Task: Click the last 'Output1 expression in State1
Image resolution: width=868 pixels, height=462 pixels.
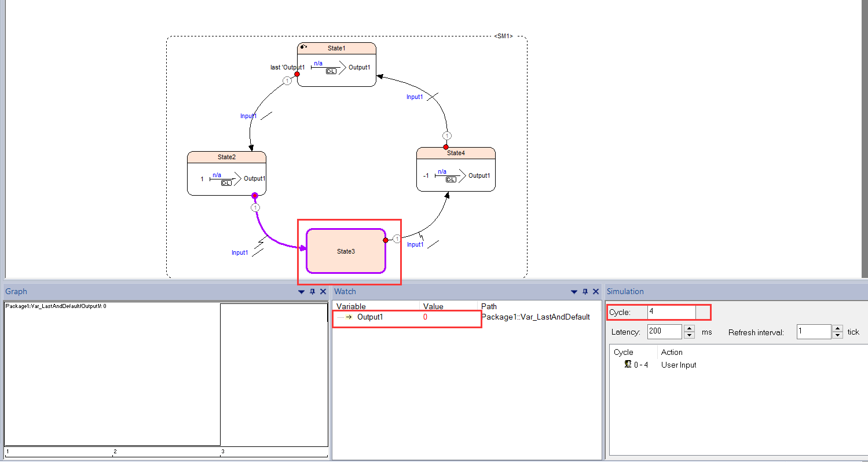Action: (x=287, y=67)
